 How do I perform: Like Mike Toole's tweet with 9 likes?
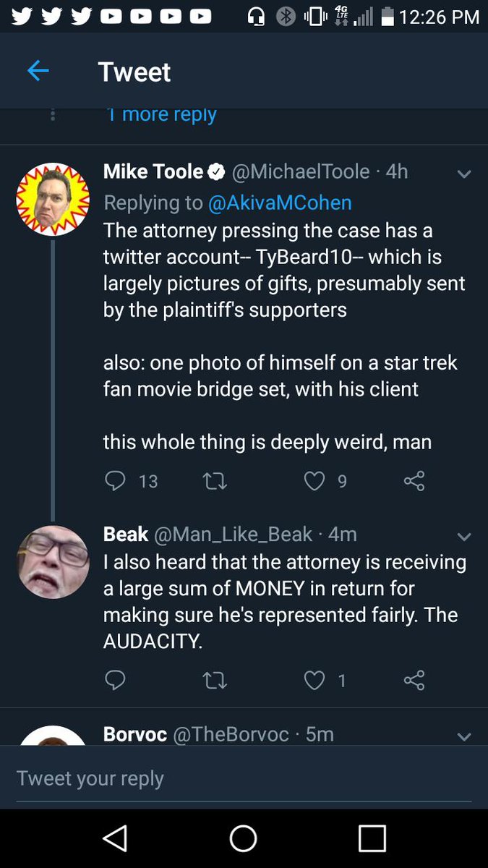click(314, 481)
